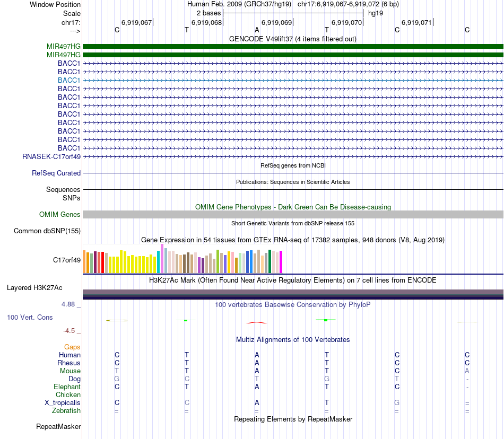Viewport: 504px width, 439px height.
Task: Click the gray OMIM Genes bar
Action: 293,215
